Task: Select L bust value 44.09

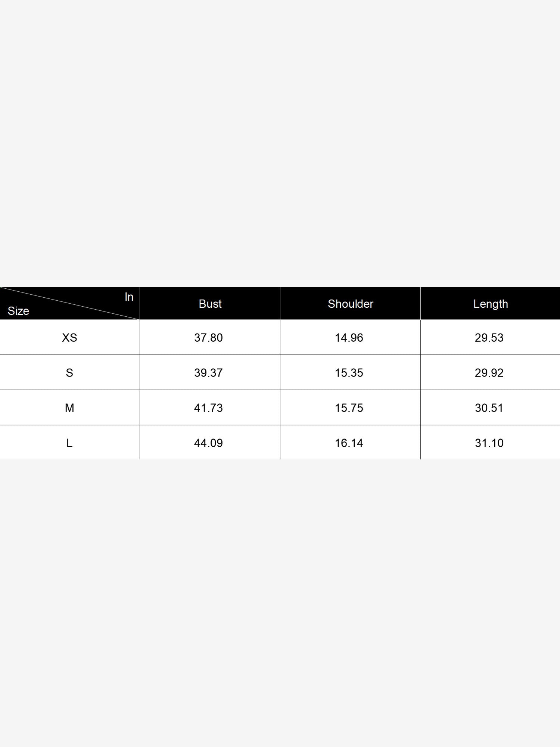Action: click(x=208, y=443)
